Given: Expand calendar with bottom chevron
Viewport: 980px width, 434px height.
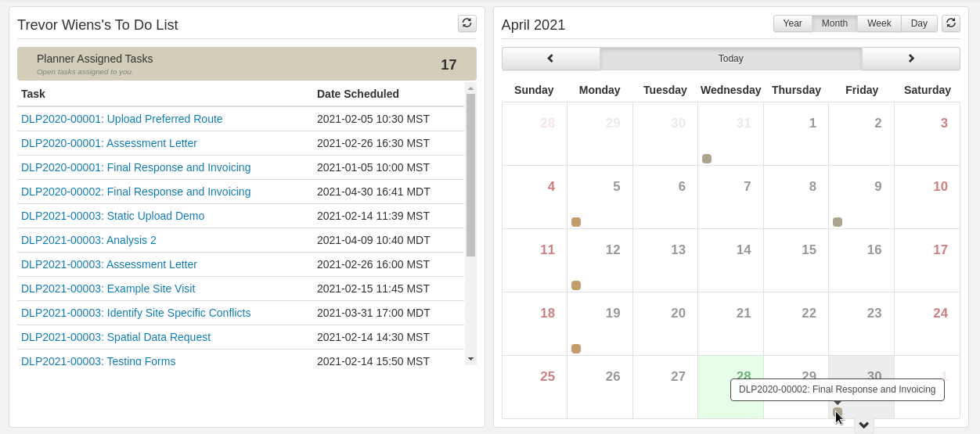Looking at the screenshot, I should [864, 425].
